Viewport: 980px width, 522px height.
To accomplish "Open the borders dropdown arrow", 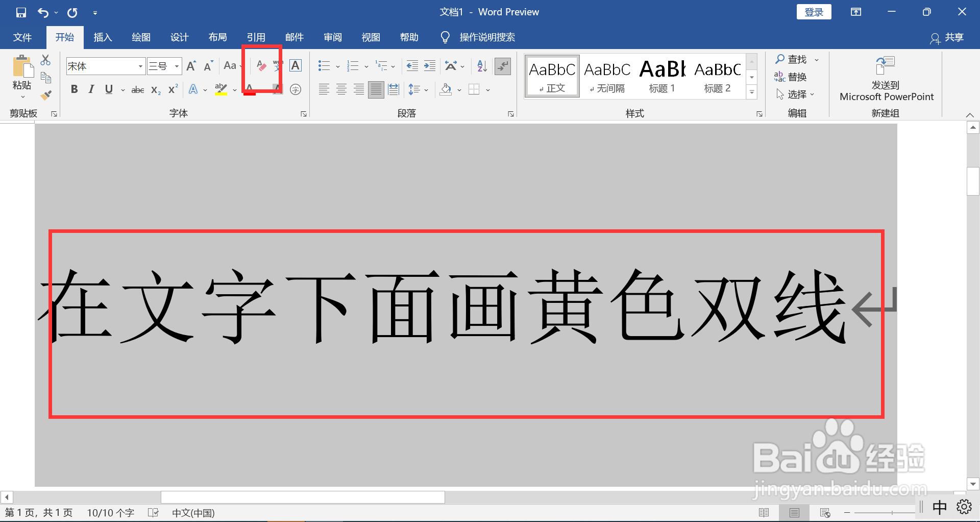I will click(x=488, y=90).
